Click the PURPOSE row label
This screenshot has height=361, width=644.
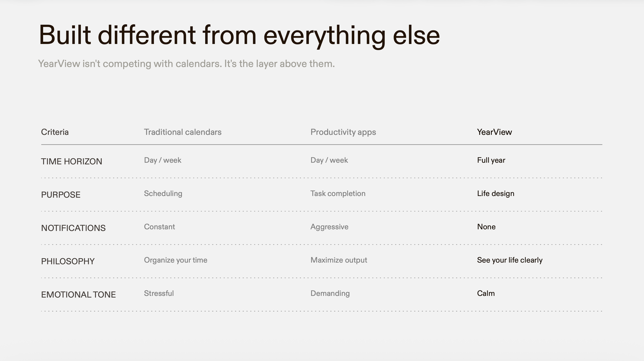tap(61, 195)
